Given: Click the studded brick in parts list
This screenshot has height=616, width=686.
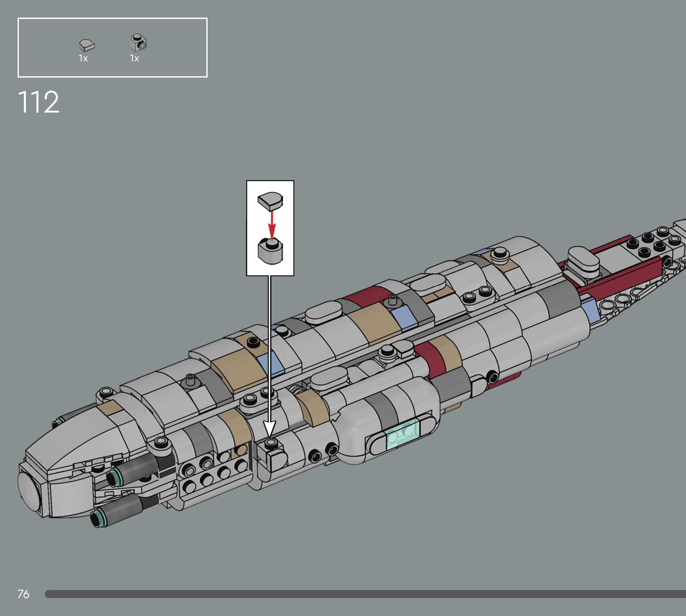Looking at the screenshot, I should (138, 42).
